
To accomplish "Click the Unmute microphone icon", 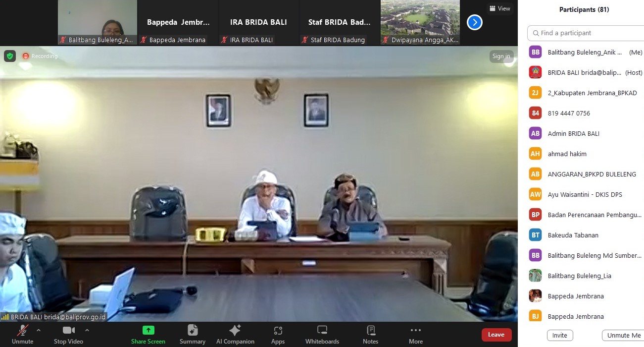I will coord(22,331).
